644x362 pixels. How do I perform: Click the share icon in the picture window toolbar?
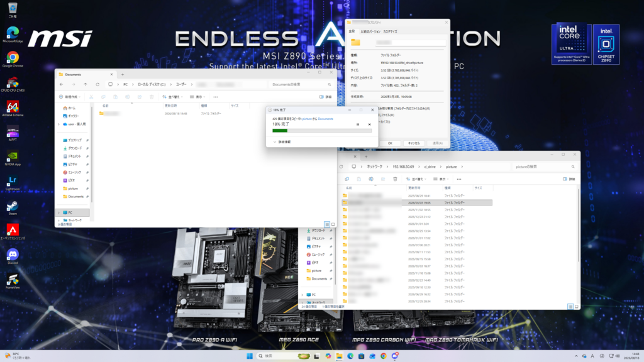[383, 179]
